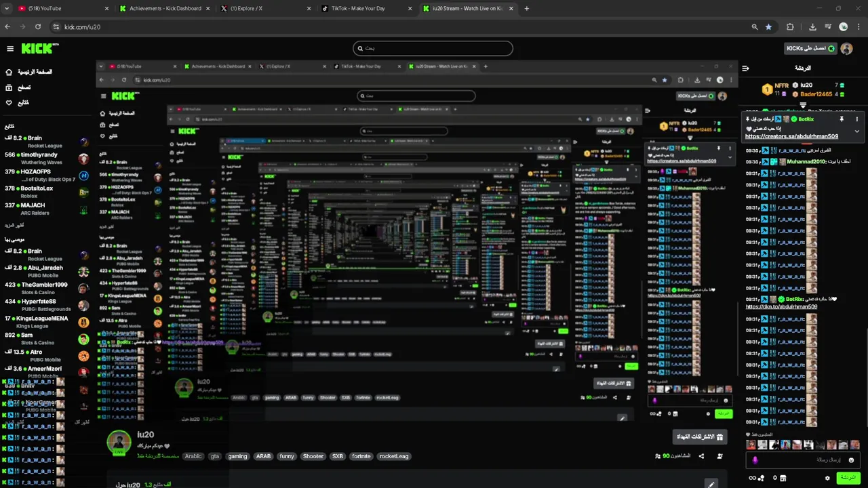Viewport: 868px width, 488px height.
Task: Open TheGambler1999's recommended channel
Action: (47, 288)
